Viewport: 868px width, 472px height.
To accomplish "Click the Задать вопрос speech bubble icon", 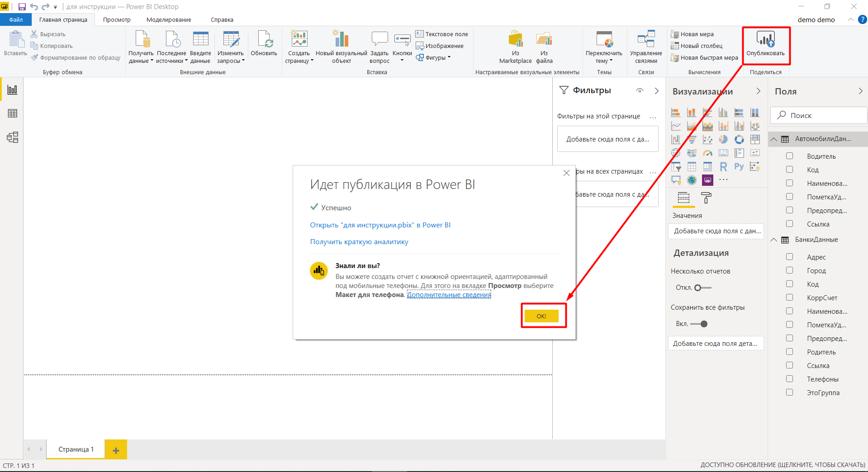I will click(379, 39).
